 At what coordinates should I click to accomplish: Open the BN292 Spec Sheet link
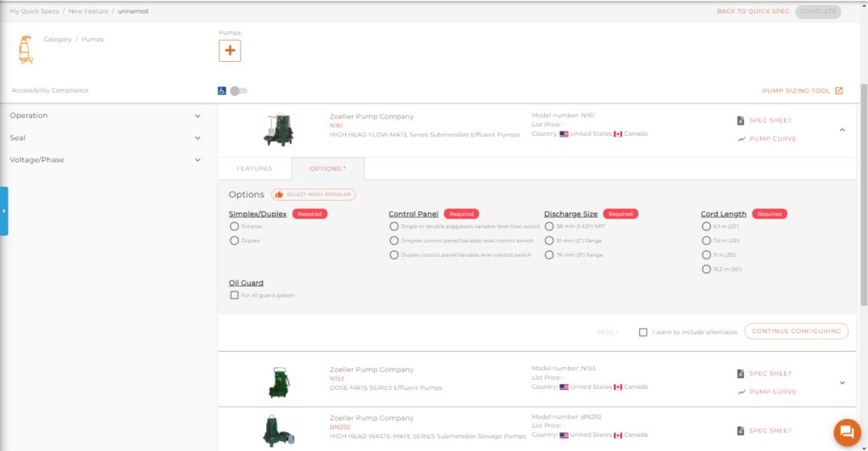click(x=770, y=431)
